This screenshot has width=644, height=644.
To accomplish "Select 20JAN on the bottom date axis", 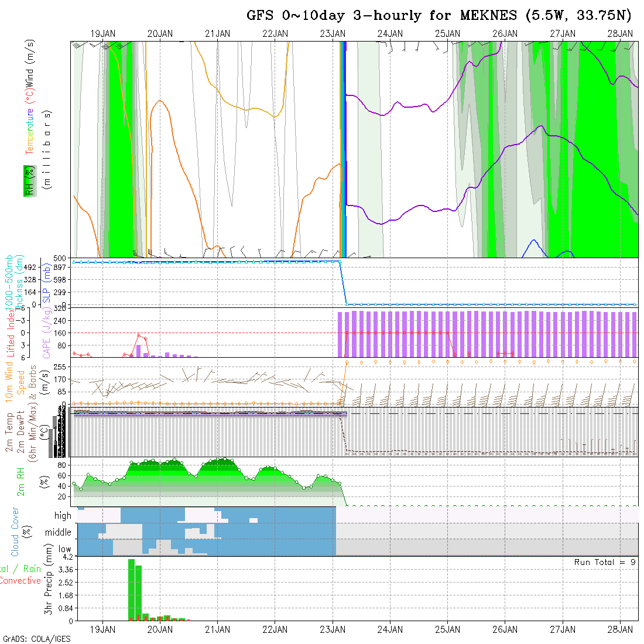I will (x=160, y=629).
